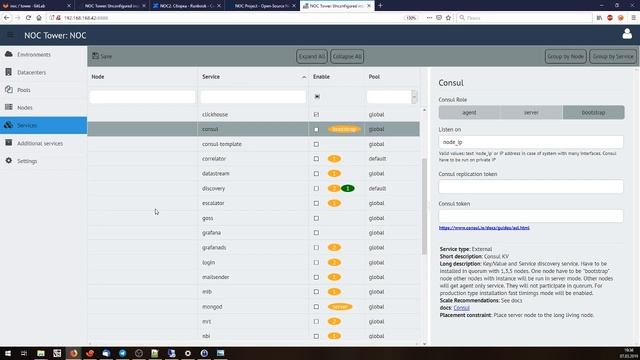Open the browser menu button
640x360 pixels.
point(633,18)
